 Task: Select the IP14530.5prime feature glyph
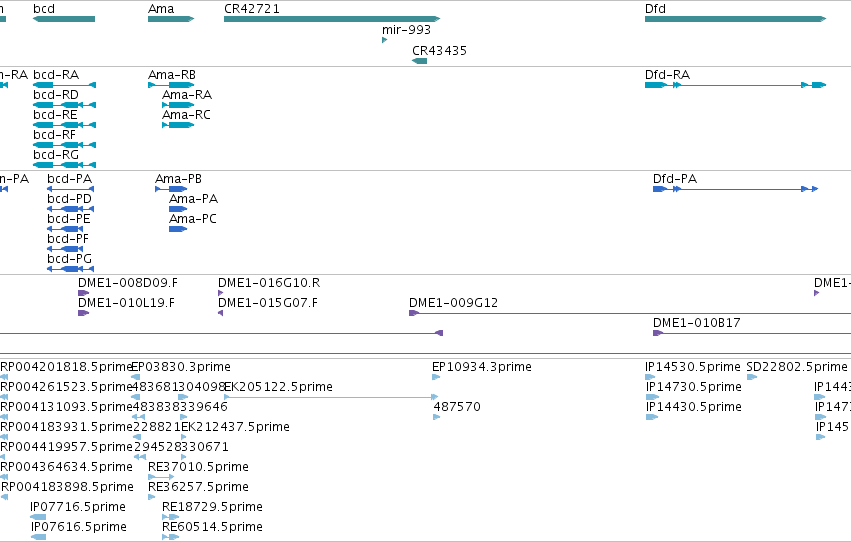650,377
